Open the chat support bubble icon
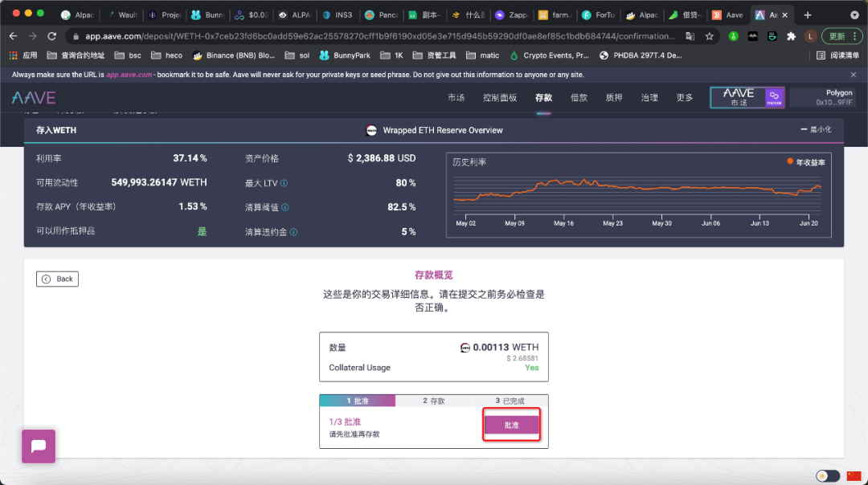Image resolution: width=868 pixels, height=485 pixels. pos(38,446)
